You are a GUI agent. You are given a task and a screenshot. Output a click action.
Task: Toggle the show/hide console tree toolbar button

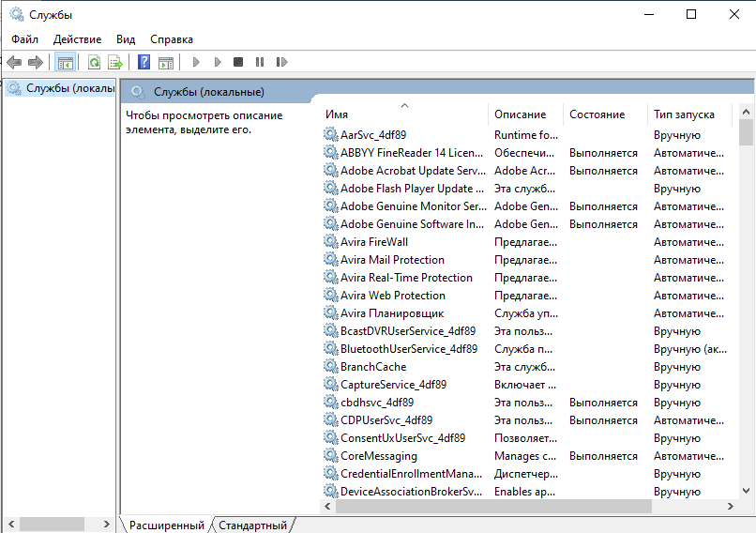[65, 62]
